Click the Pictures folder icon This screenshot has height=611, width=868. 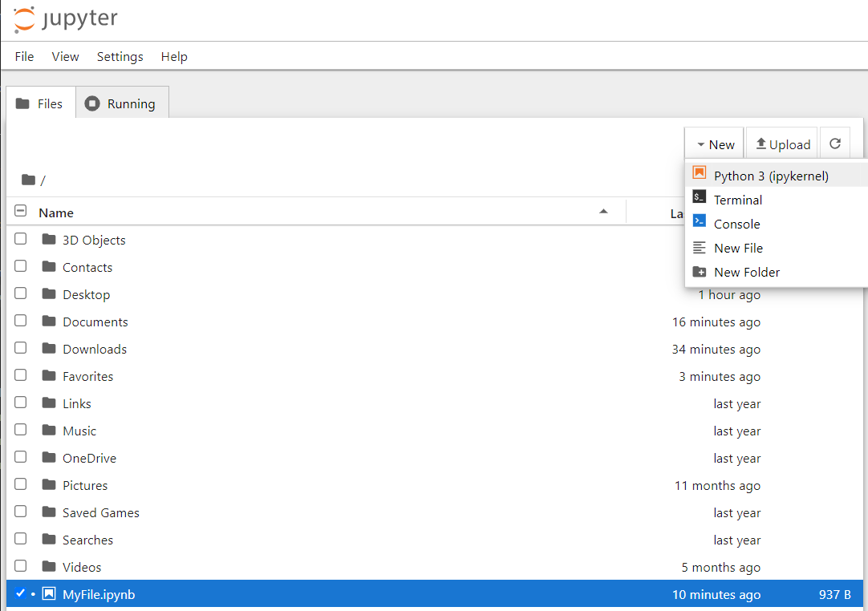(x=49, y=484)
